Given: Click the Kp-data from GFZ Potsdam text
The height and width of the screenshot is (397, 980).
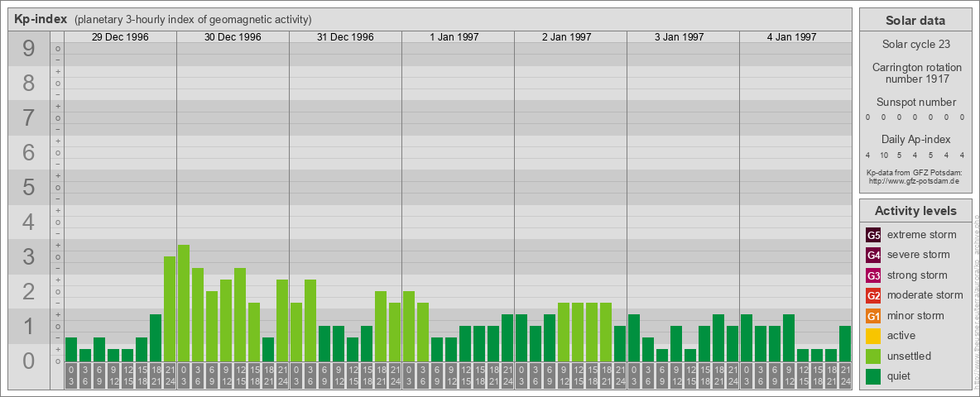Looking at the screenshot, I should pos(914,172).
